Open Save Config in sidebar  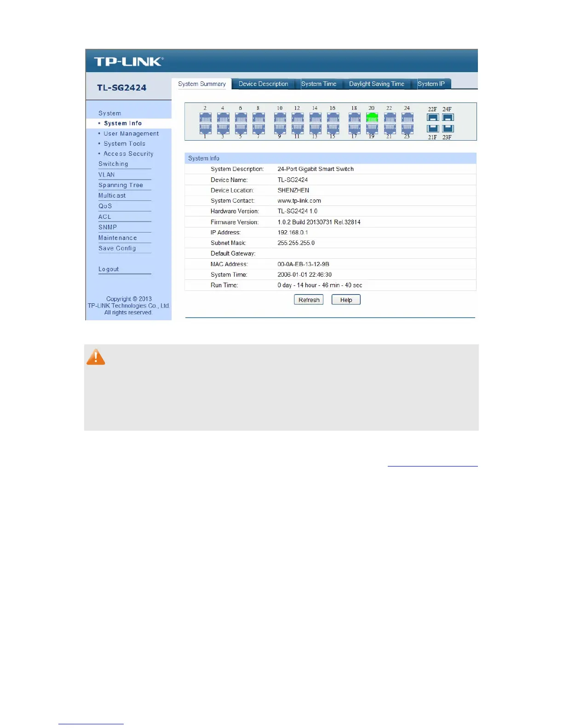(x=117, y=248)
